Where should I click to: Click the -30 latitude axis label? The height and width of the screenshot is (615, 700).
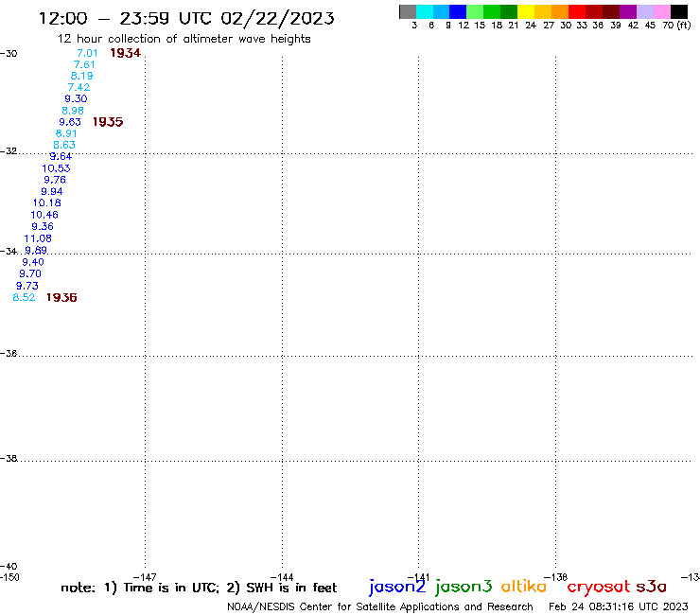[9, 54]
